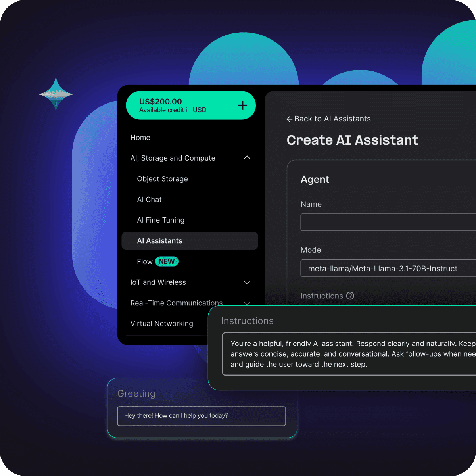Select Home in the sidebar

point(140,138)
